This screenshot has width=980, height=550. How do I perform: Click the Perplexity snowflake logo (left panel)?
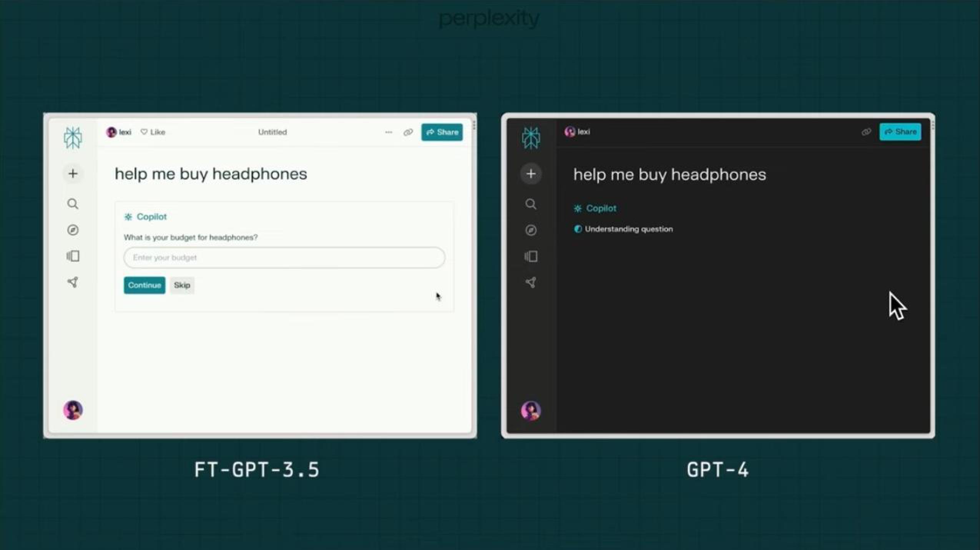73,138
